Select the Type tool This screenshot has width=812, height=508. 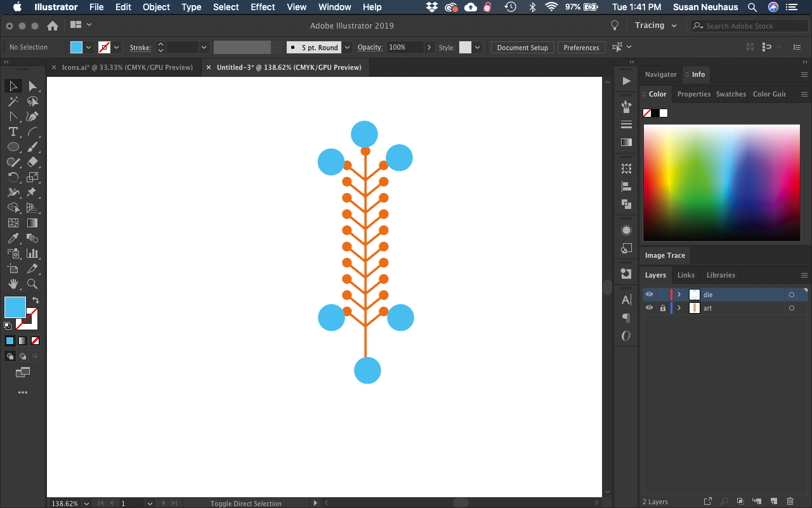click(x=13, y=131)
